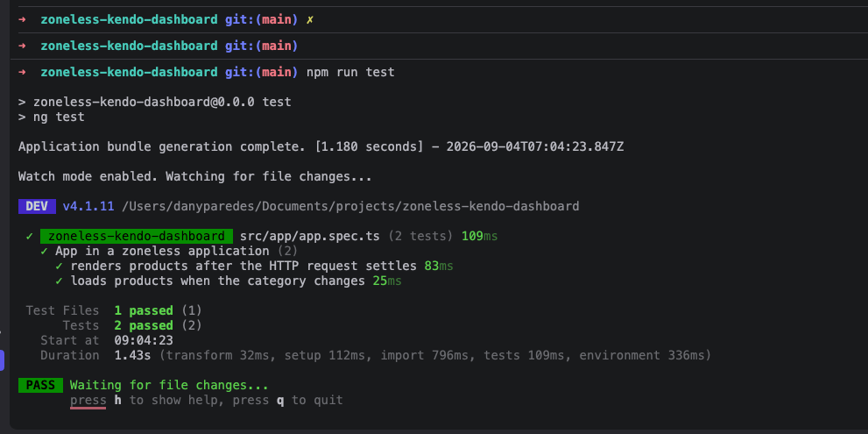Click the check mark beside app.spec.ts line
The image size is (868, 434).
[x=29, y=236]
